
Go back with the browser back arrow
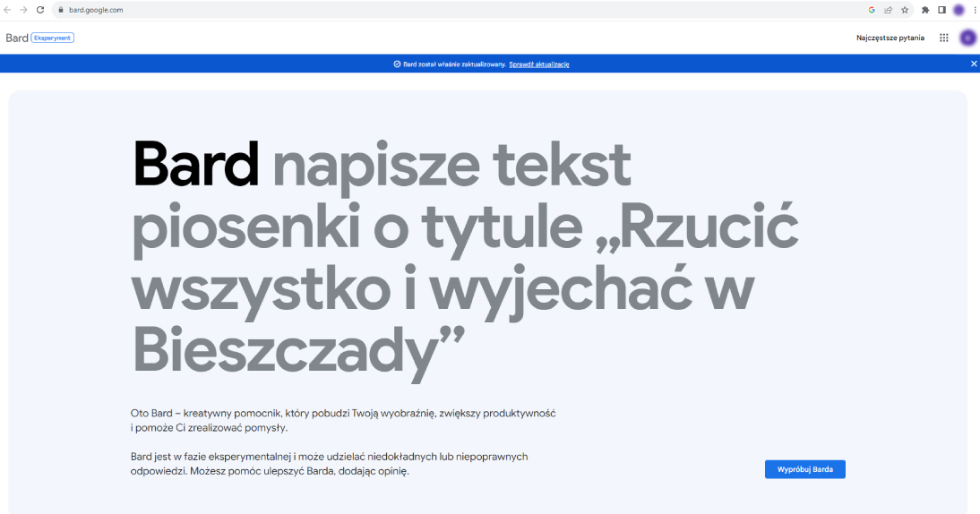[7, 10]
